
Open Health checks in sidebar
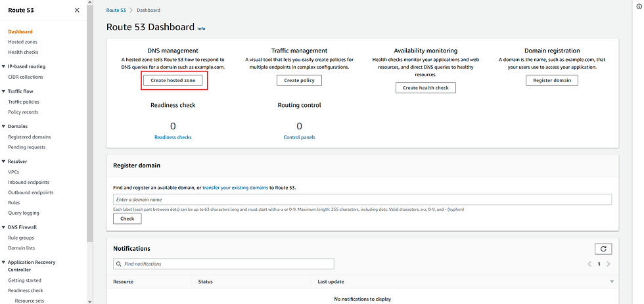[x=23, y=52]
